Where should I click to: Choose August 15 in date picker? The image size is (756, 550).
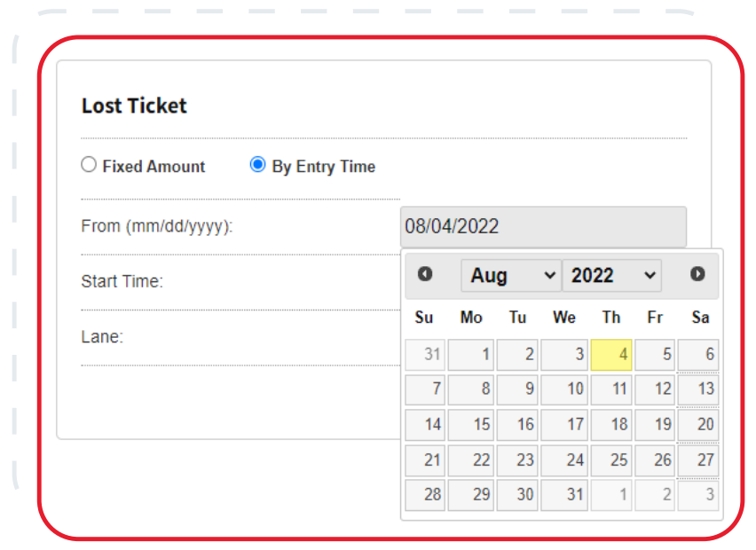tap(471, 424)
